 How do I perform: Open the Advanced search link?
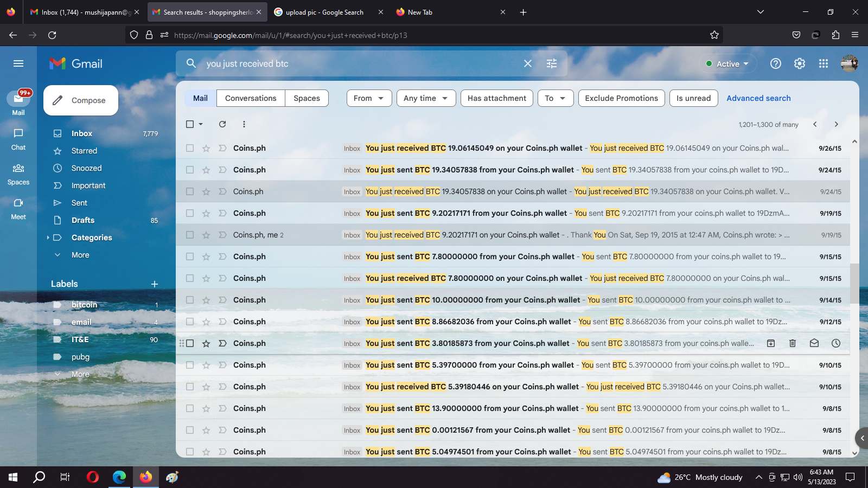[758, 98]
